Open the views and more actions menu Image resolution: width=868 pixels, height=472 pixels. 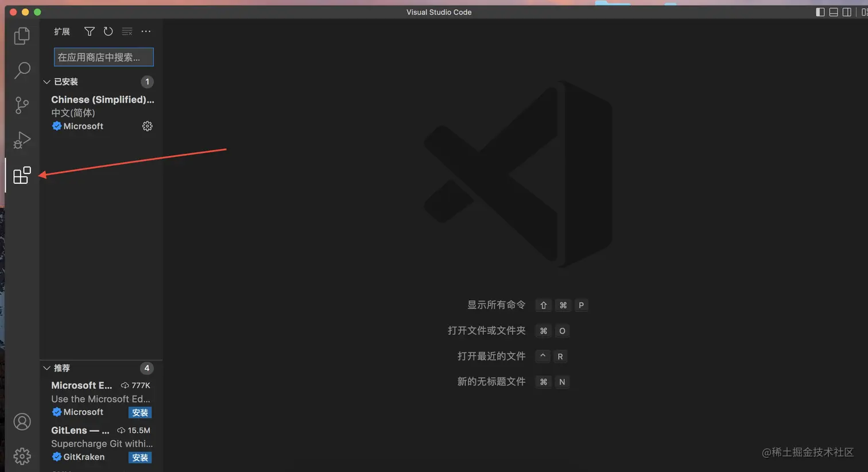coord(145,32)
